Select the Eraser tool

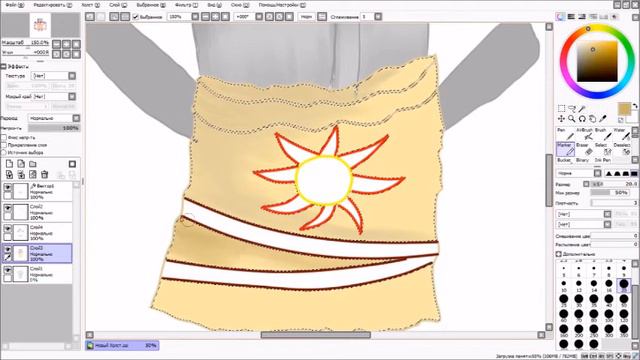[x=584, y=149]
